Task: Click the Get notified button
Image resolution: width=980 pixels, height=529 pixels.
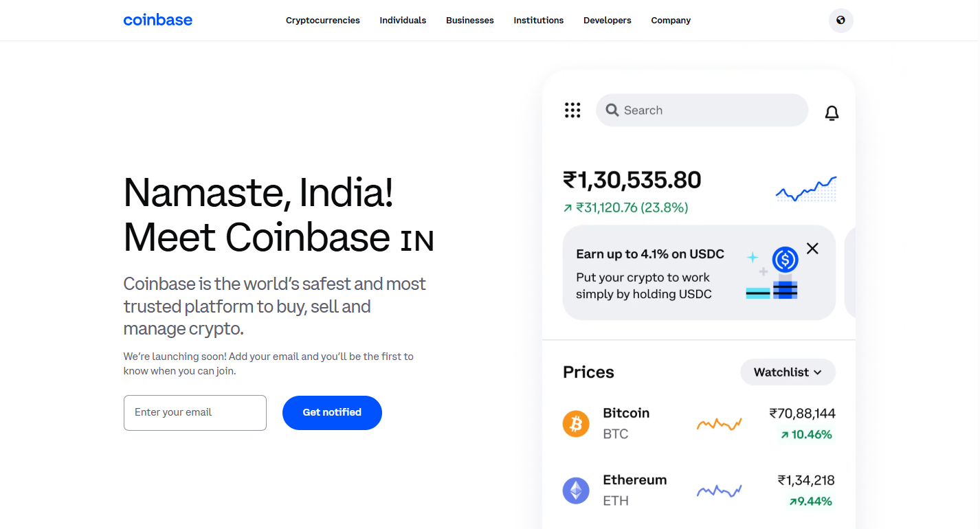Action: (332, 412)
